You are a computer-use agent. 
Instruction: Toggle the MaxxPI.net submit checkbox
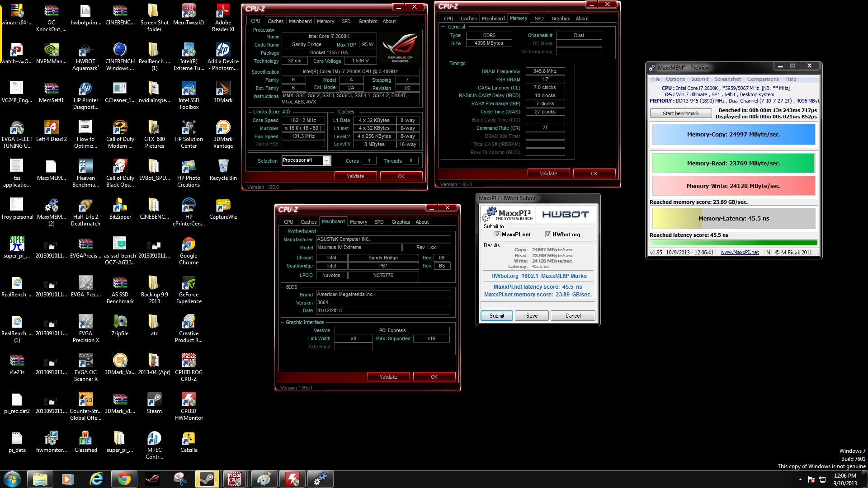497,235
